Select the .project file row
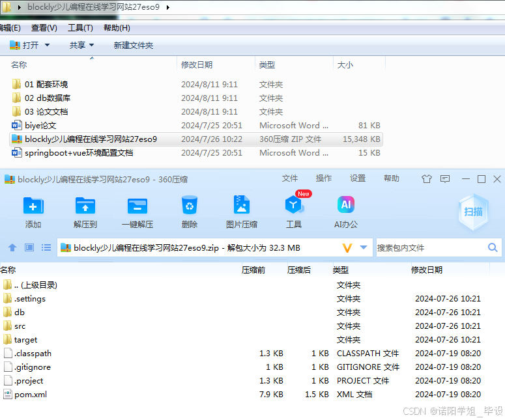This screenshot has width=505, height=420. pos(245,381)
